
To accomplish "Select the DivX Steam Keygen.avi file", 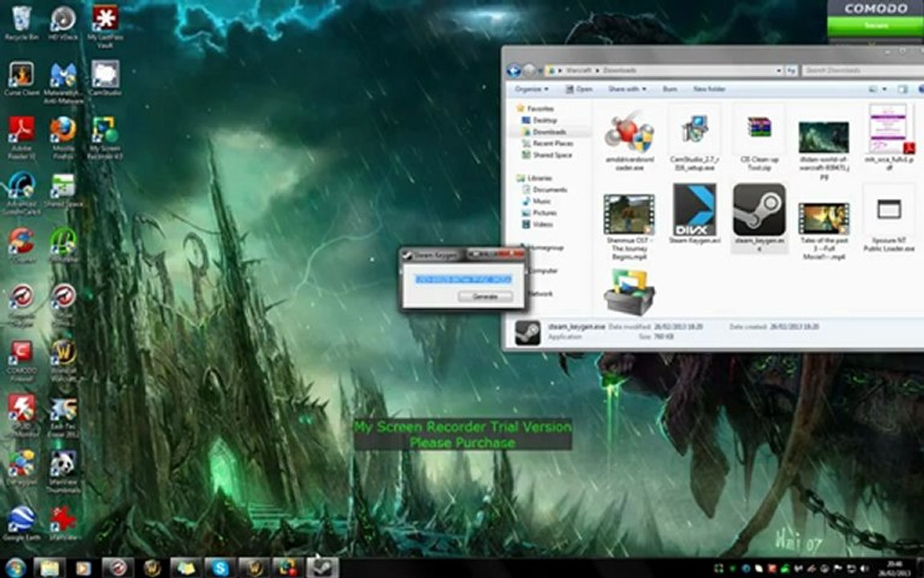I will [694, 214].
